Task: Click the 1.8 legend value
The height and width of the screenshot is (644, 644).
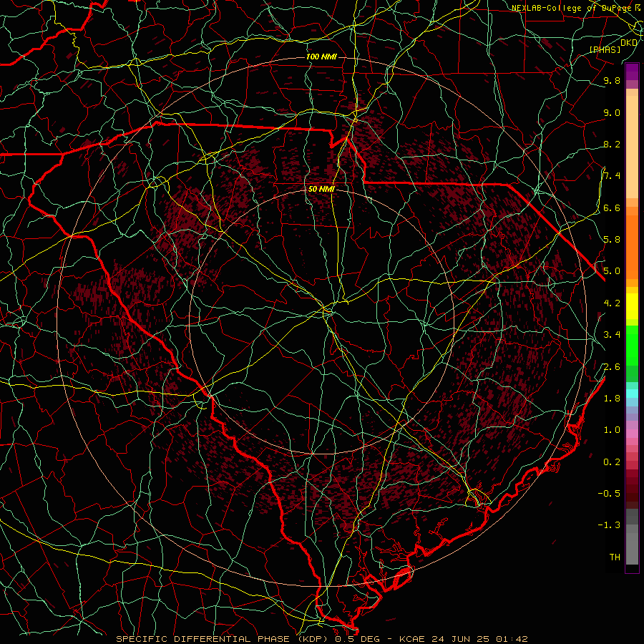Action: [x=612, y=398]
